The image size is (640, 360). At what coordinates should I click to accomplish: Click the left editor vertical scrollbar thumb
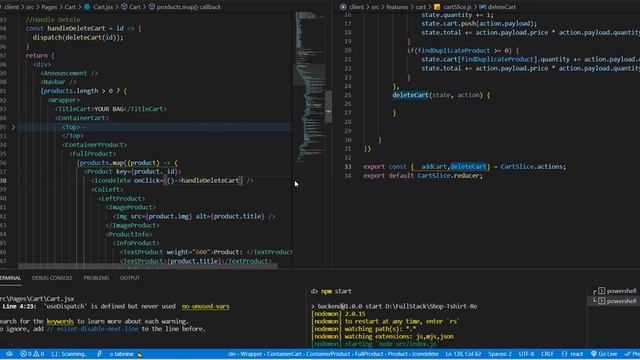(329, 107)
